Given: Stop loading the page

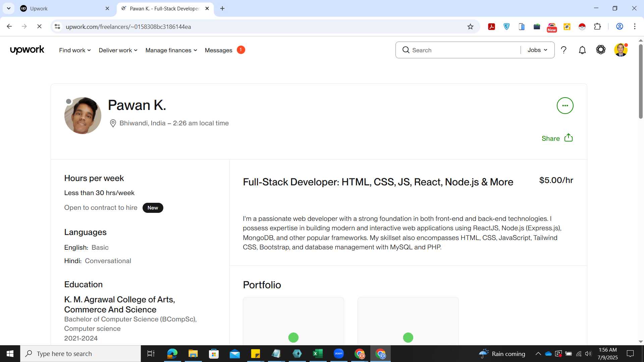Looking at the screenshot, I should pyautogui.click(x=39, y=26).
